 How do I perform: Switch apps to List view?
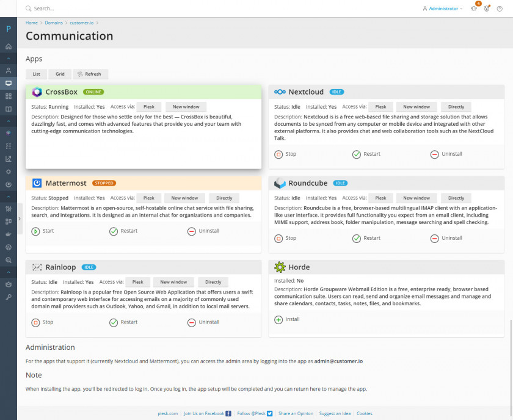pyautogui.click(x=36, y=74)
